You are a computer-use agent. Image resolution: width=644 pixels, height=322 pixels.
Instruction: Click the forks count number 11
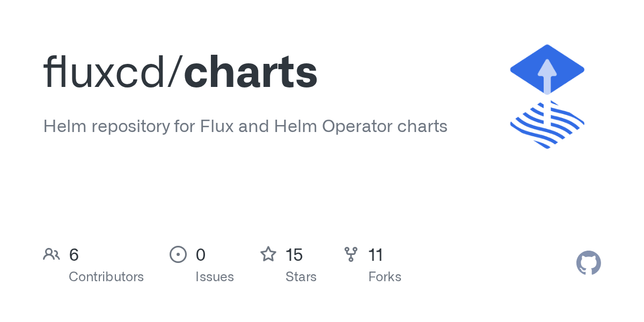pos(376,255)
